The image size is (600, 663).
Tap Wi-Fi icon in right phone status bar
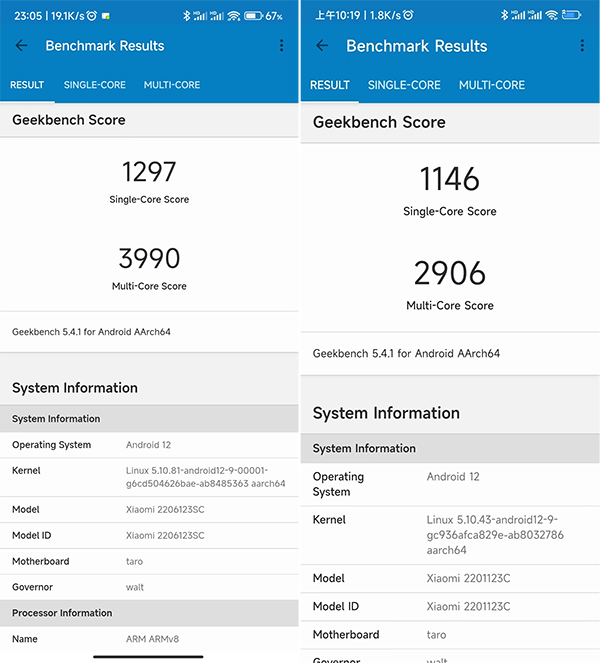[551, 15]
